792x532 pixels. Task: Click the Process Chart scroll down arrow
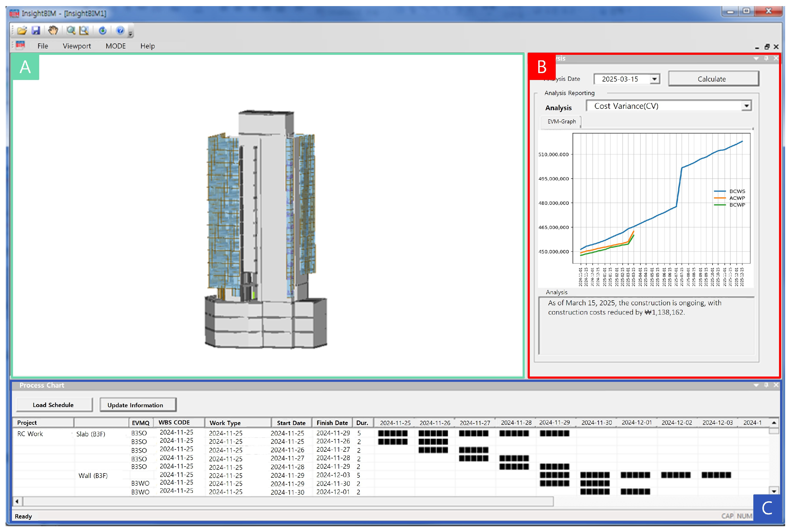coord(774,491)
